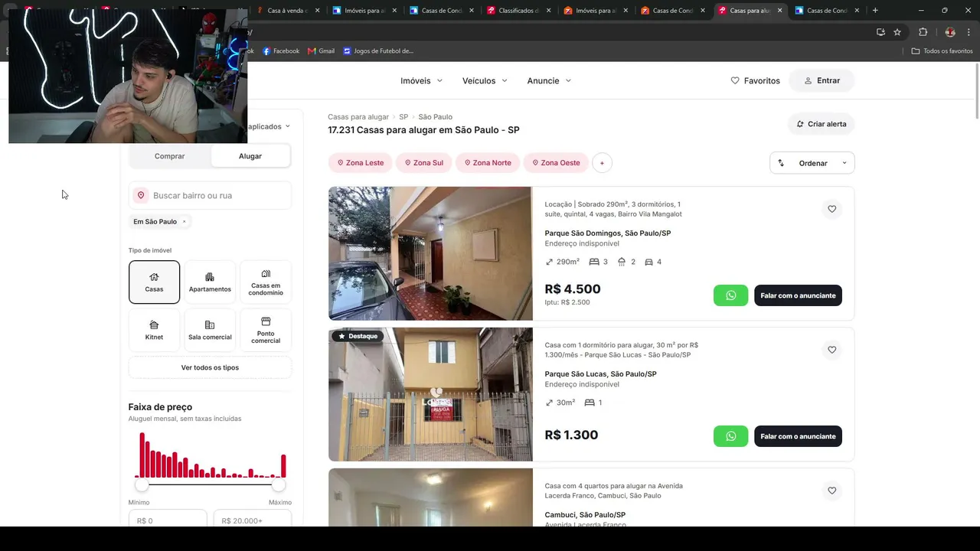Open the browser extensions puzzle icon
Viewport: 980px width, 551px height.
click(923, 32)
